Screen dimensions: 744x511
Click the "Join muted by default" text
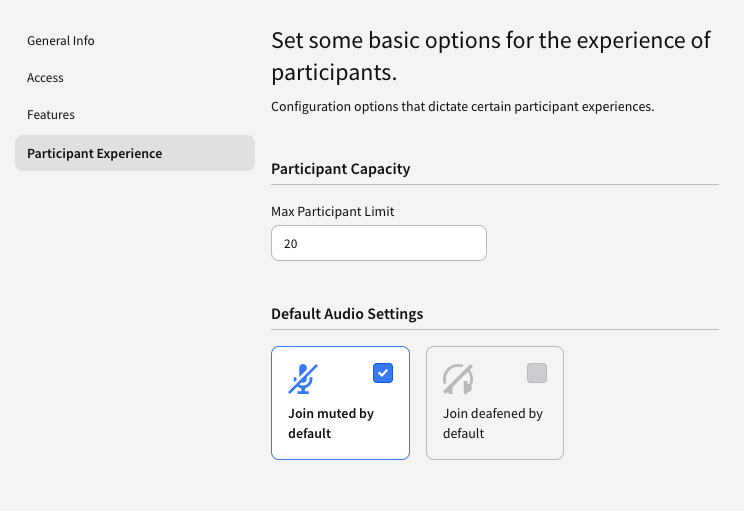[331, 423]
